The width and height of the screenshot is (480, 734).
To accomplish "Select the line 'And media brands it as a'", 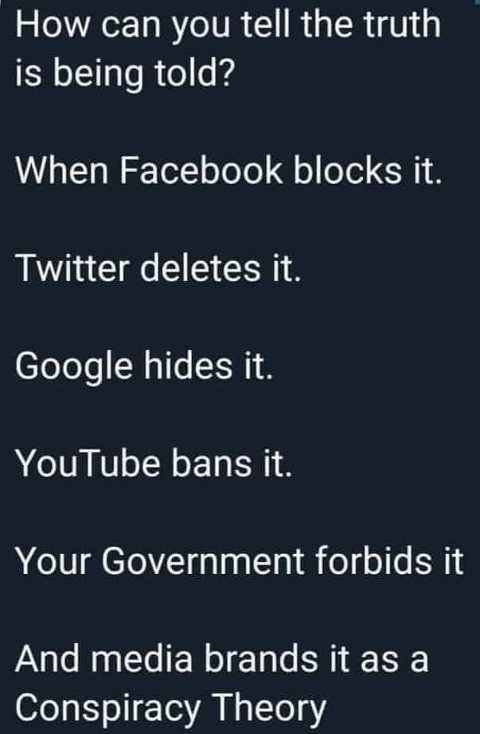I will point(222,659).
